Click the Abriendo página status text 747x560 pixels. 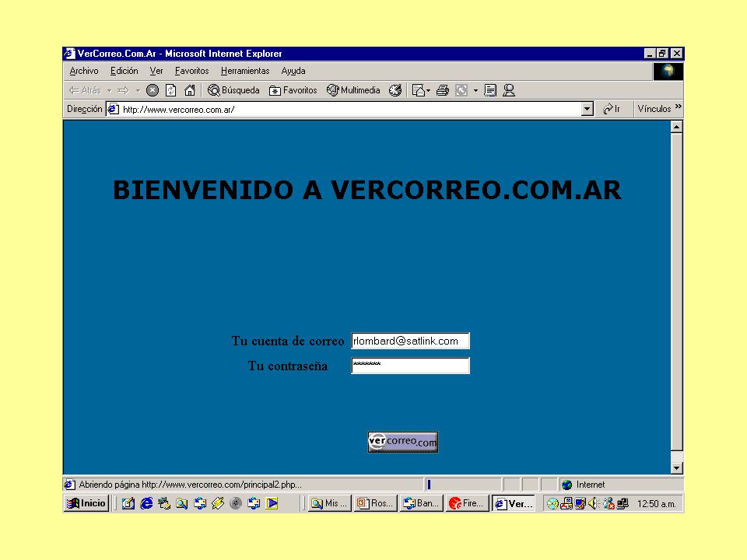point(190,485)
